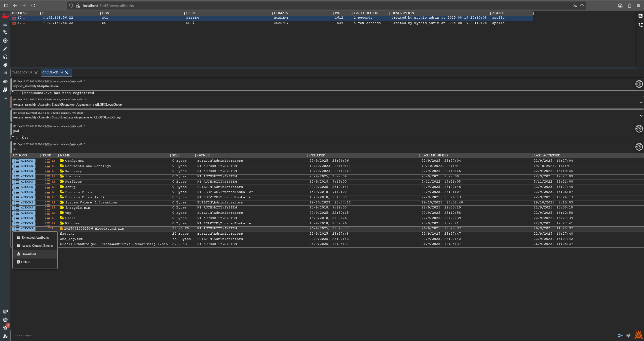Viewport: 644px width, 341px height.
Task: Open dropdown arrow next to callback 39
Action: point(24,23)
